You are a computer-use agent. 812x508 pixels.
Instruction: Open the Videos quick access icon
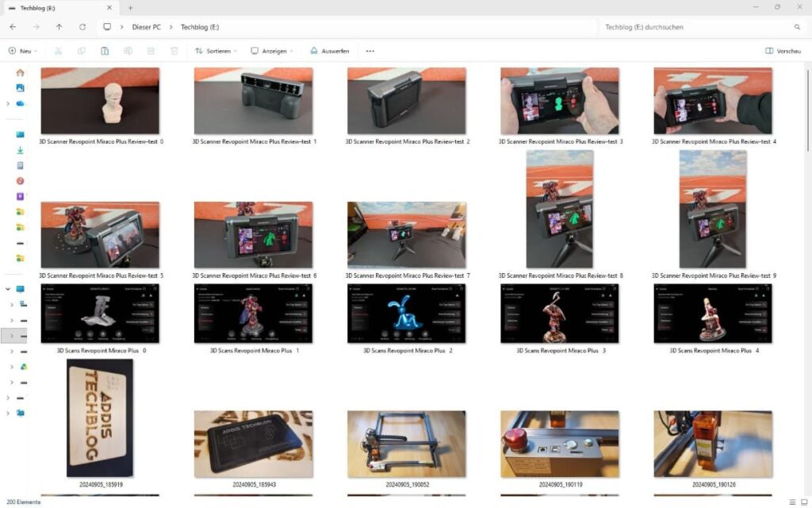point(20,197)
